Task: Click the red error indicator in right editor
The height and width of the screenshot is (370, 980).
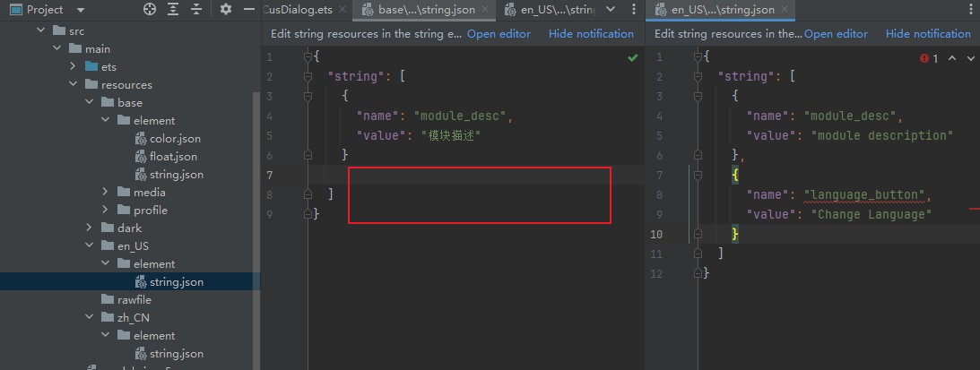Action: [x=924, y=58]
